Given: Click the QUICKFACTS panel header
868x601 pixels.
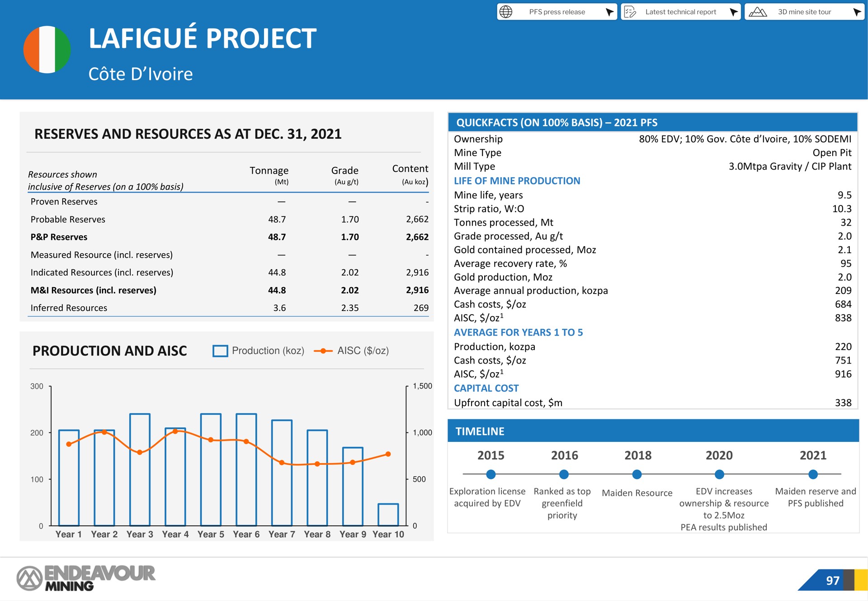Looking at the screenshot, I should 652,123.
